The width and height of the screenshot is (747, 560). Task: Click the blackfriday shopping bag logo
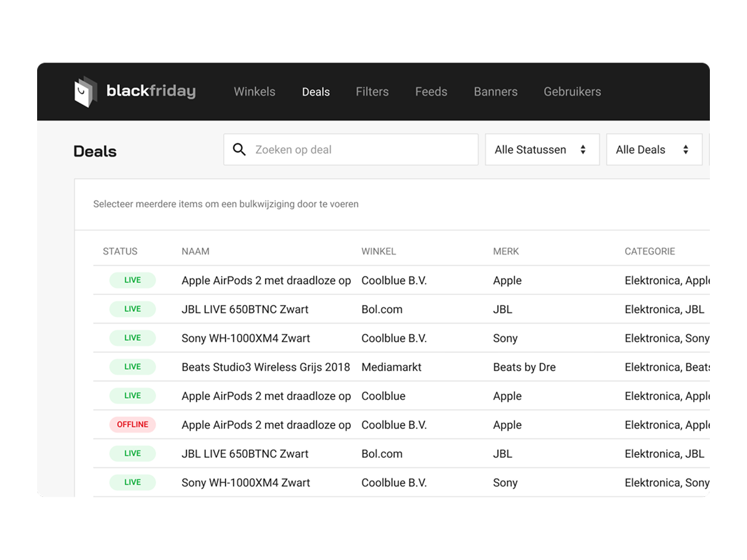tap(85, 92)
